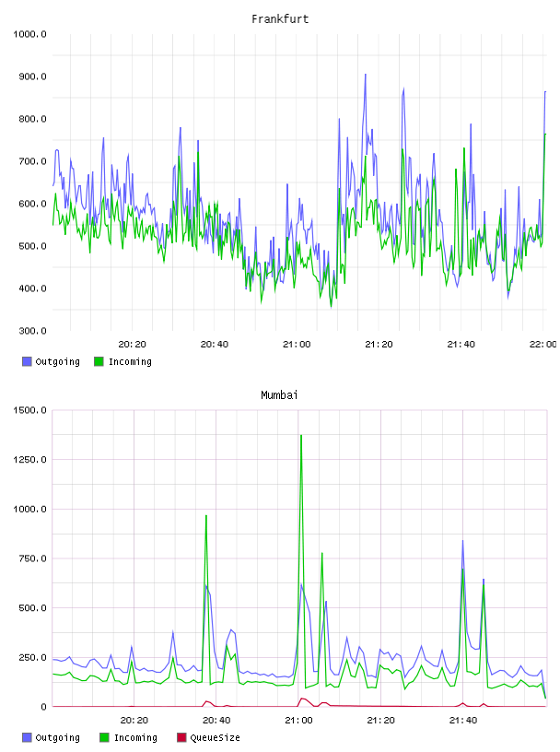The height and width of the screenshot is (752, 560).
Task: Click the 500.0 axis label on Mumbai chart
Action: pyautogui.click(x=32, y=607)
